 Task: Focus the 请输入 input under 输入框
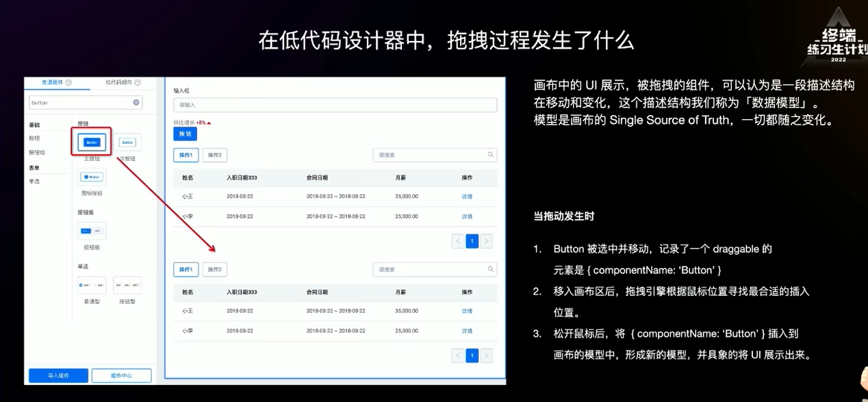[x=335, y=105]
